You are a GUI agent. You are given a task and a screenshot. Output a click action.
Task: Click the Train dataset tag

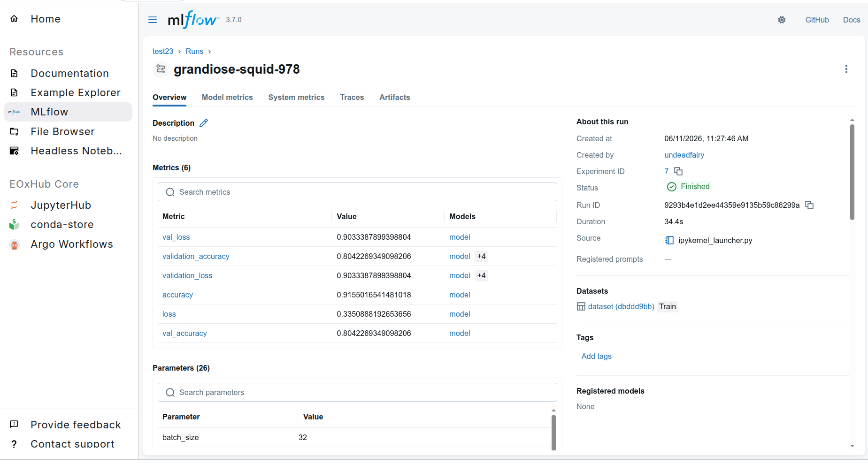point(668,306)
